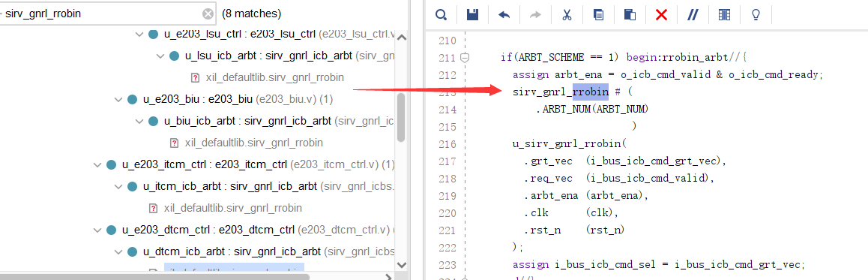The height and width of the screenshot is (280, 868).
Task: Collapse the u_e203_lsu_ctrl tree node
Action: click(x=139, y=35)
